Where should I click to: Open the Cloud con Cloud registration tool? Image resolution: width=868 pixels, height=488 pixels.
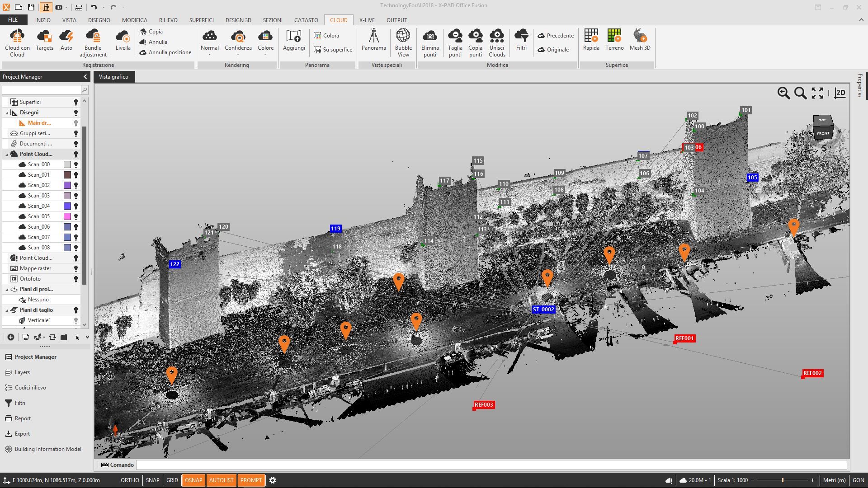17,43
